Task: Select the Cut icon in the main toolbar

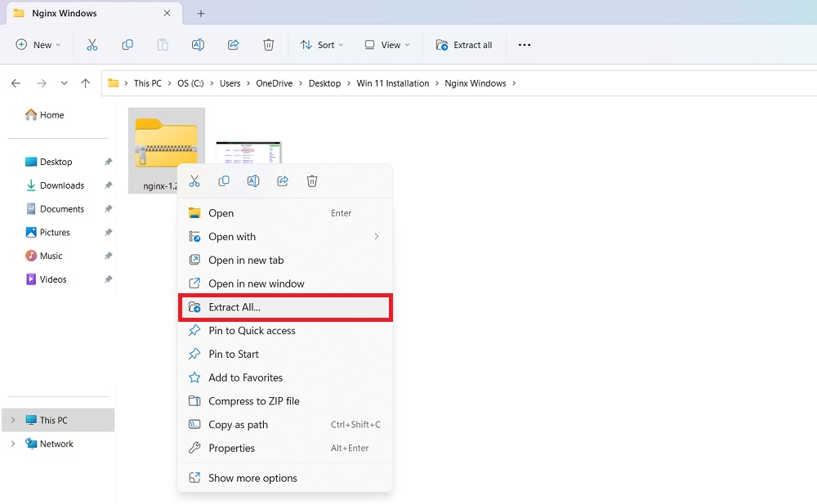Action: [x=92, y=45]
